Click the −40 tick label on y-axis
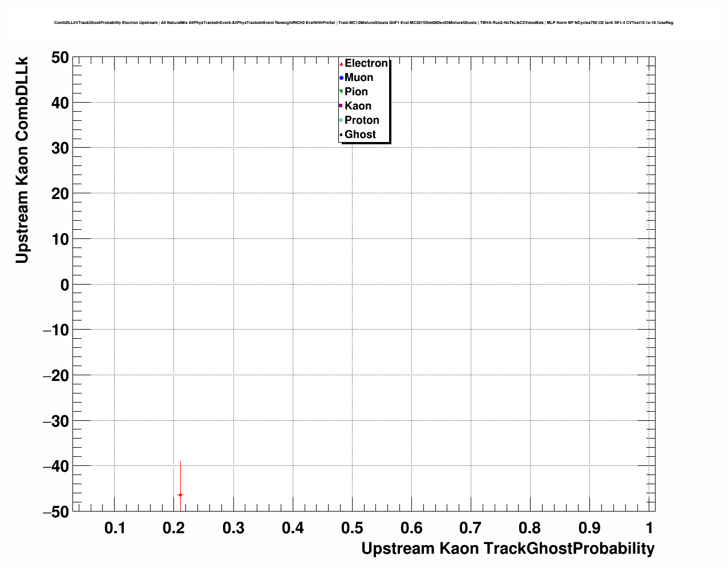This screenshot has width=728, height=568. pyautogui.click(x=56, y=466)
